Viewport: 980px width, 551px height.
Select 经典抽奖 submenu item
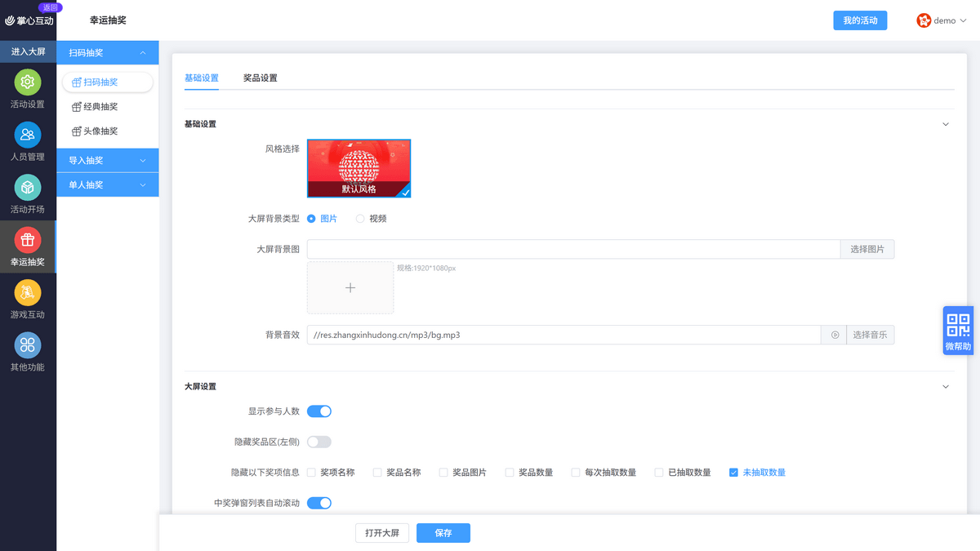(108, 107)
